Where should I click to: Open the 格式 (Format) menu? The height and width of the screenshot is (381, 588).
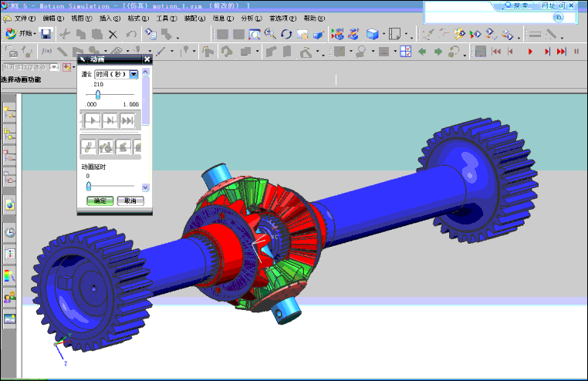pos(138,19)
